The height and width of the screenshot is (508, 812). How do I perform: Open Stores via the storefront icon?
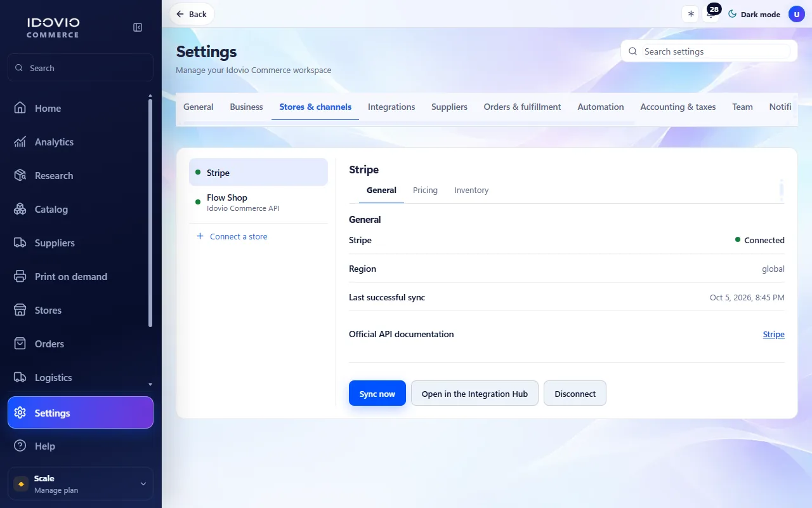[20, 310]
